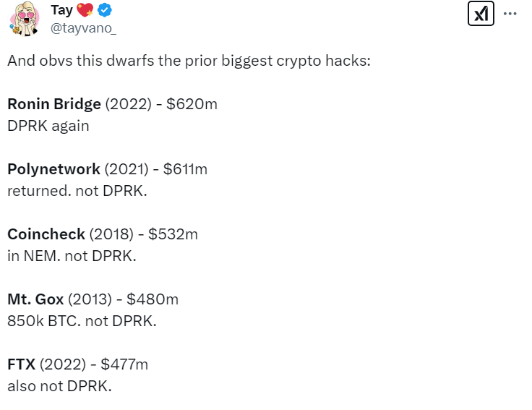Click the $620m amount text
Screen dimensions: 532x410
[192, 104]
